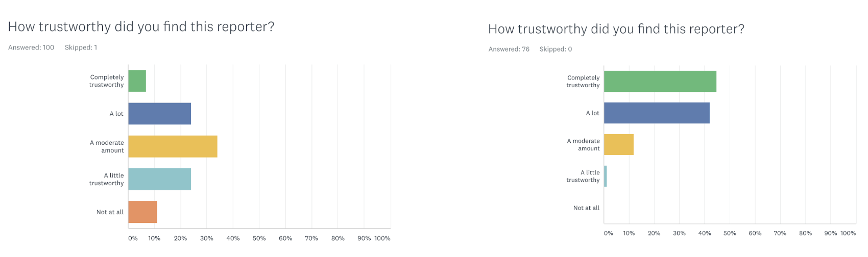The height and width of the screenshot is (257, 868).
Task: Click the yellow bar in the 100-response chart
Action: (173, 146)
